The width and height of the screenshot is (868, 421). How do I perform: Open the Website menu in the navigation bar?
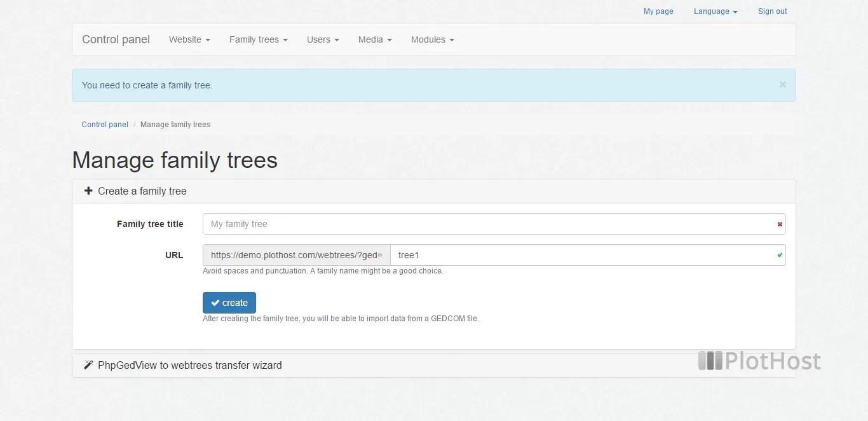pos(189,39)
